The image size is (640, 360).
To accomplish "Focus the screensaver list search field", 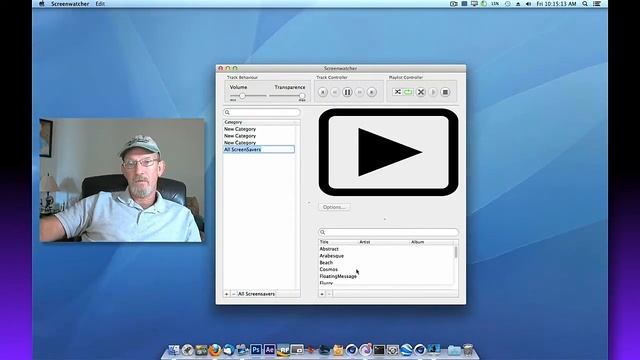I will click(x=389, y=232).
